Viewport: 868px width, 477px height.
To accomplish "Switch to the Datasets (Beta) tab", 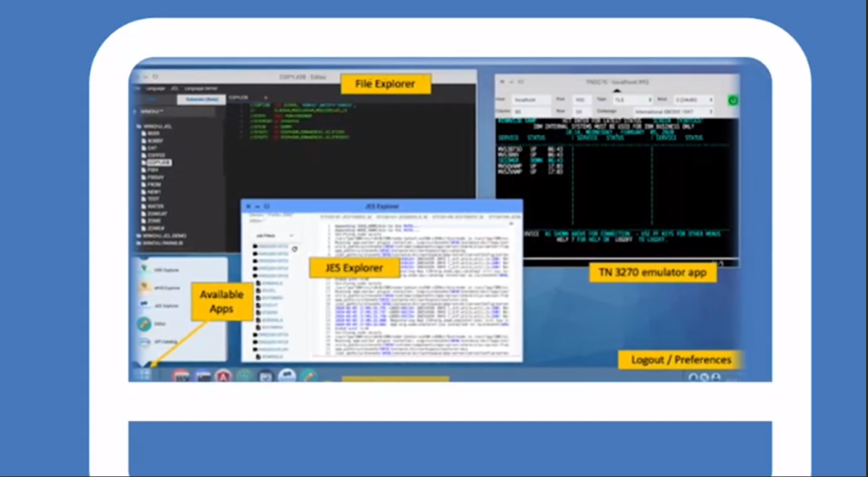I will [x=201, y=99].
